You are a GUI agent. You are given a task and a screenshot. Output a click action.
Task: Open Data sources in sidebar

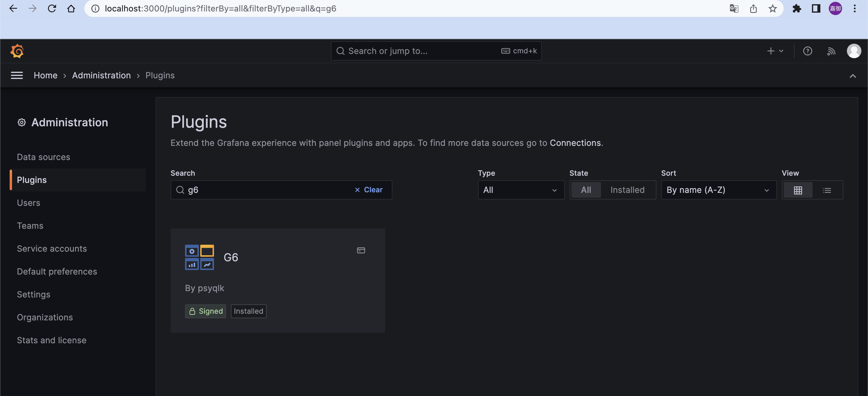(43, 157)
